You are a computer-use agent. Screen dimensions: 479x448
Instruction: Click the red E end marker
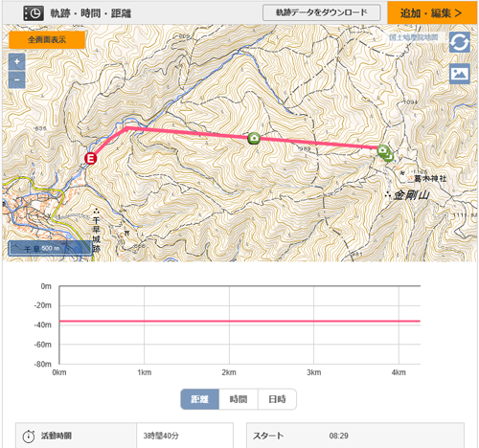click(91, 158)
